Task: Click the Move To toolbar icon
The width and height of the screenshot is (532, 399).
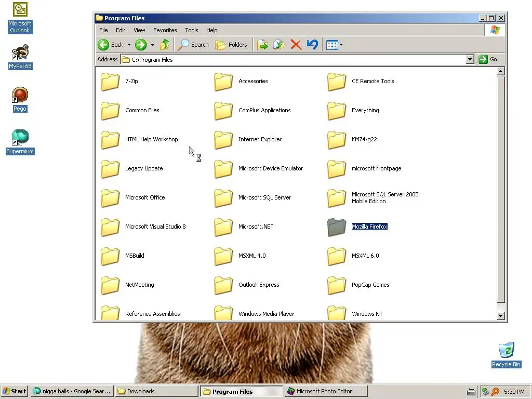Action: (262, 45)
